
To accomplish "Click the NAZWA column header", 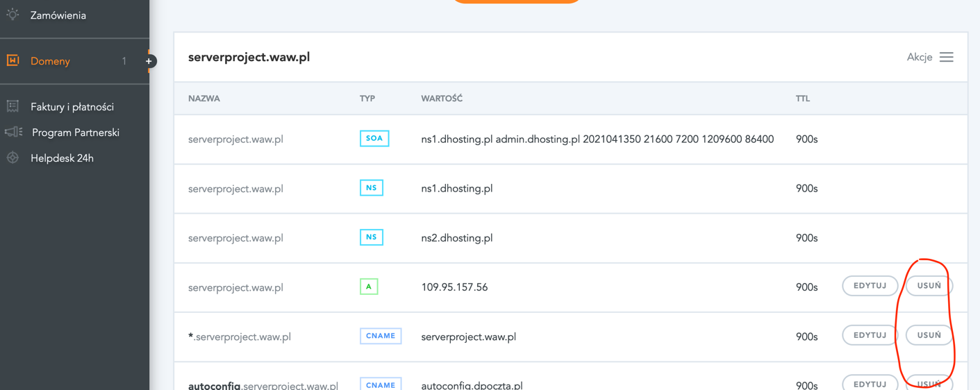I will (x=204, y=99).
